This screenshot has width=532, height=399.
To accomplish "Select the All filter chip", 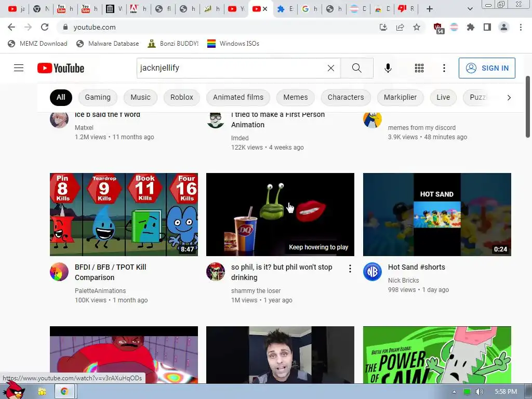I will point(61,97).
